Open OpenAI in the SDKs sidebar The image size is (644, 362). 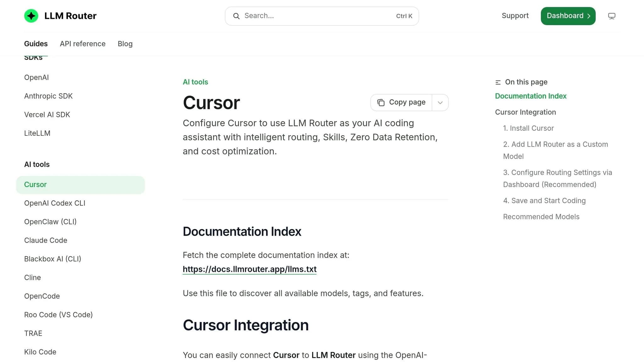pos(36,77)
